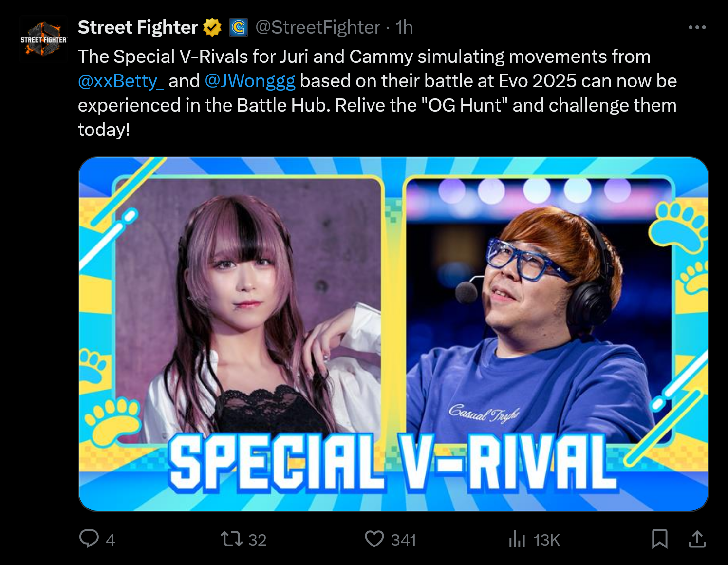Click the Capcom affiliate badge icon
728x565 pixels.
[238, 27]
